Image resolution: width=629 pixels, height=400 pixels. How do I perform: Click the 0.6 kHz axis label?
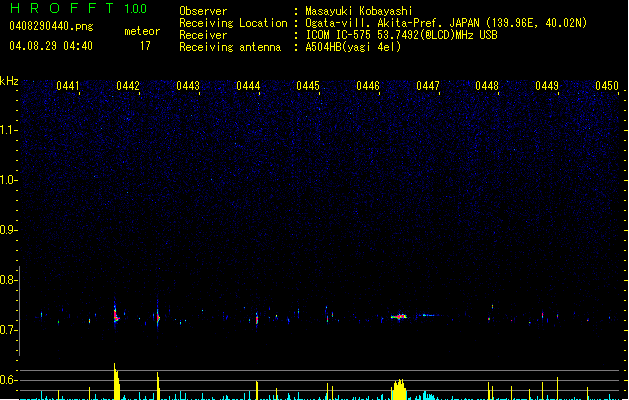click(8, 380)
